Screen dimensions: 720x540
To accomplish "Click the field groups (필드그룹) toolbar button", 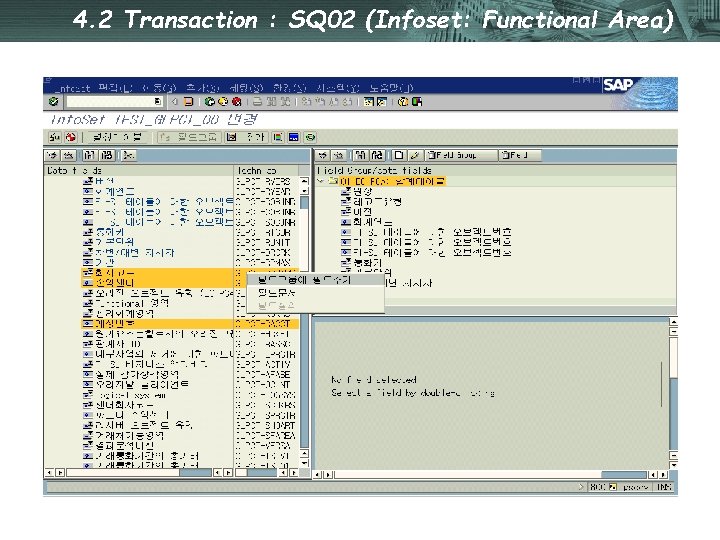I will tap(189, 137).
